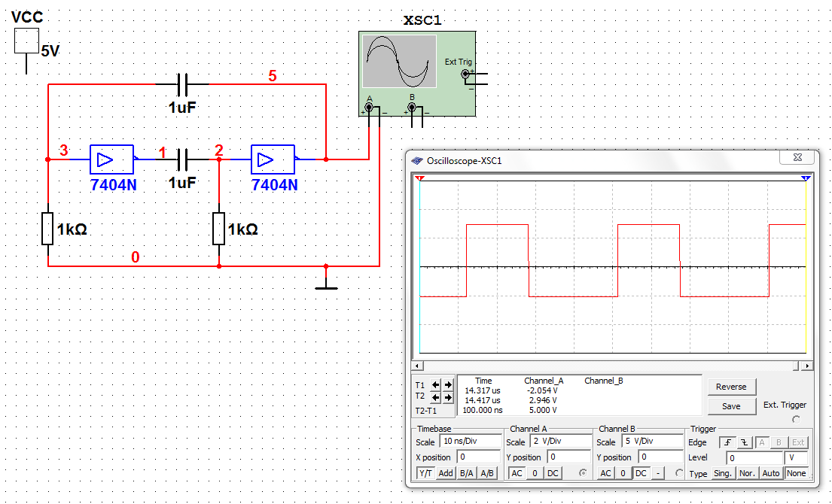
Task: Select the Ext. Trigger radio button
Action: pyautogui.click(x=796, y=419)
